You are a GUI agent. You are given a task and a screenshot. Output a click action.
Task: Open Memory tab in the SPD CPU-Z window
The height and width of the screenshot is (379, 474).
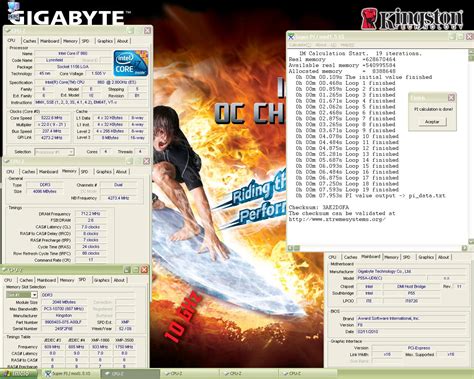coord(67,280)
